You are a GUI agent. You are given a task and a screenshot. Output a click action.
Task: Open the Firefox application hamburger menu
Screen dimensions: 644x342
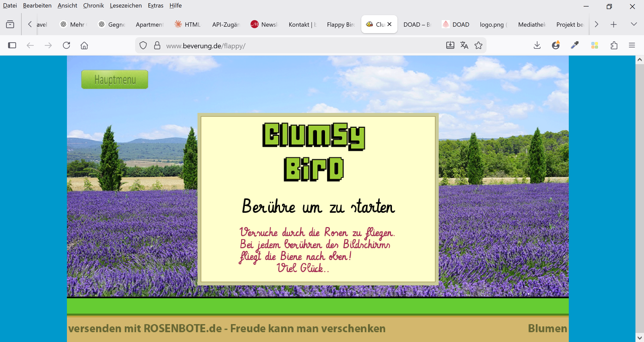(x=632, y=45)
